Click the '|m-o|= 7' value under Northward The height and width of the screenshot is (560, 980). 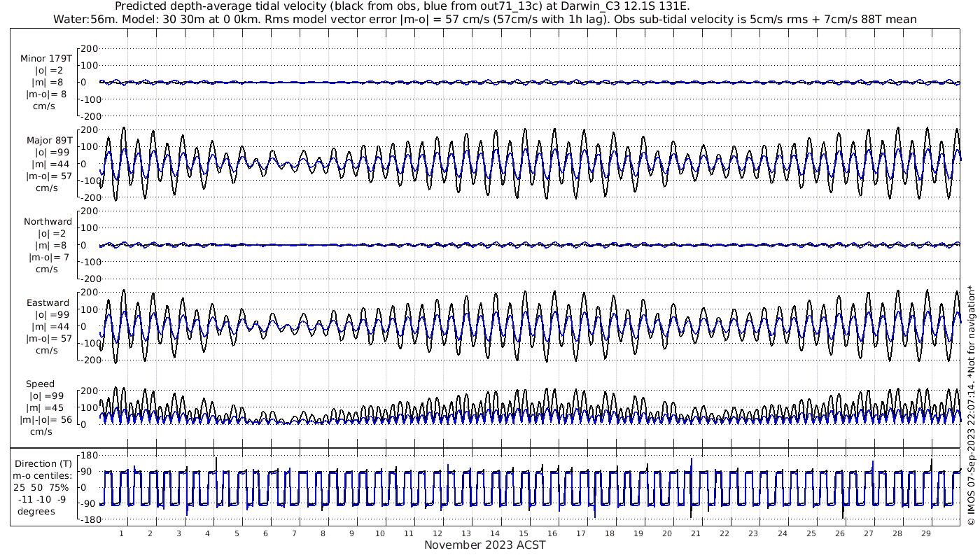click(x=48, y=258)
